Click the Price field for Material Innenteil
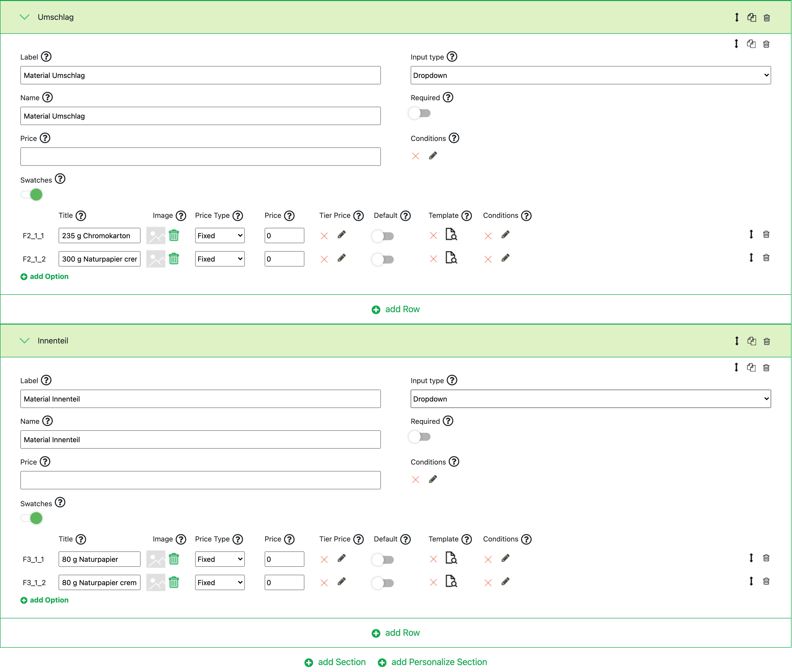Image resolution: width=792 pixels, height=672 pixels. point(200,480)
